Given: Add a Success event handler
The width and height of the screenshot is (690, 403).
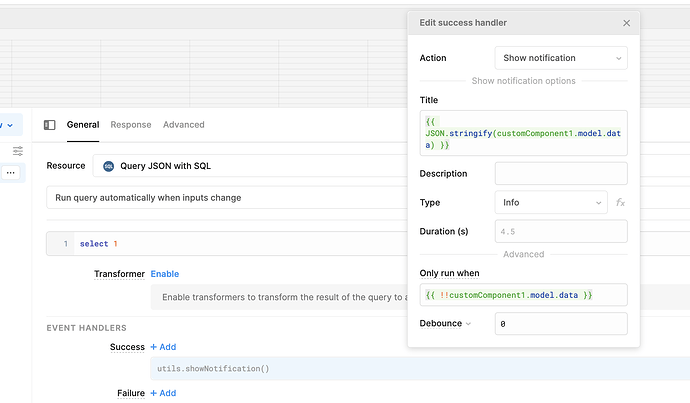Looking at the screenshot, I should [163, 347].
